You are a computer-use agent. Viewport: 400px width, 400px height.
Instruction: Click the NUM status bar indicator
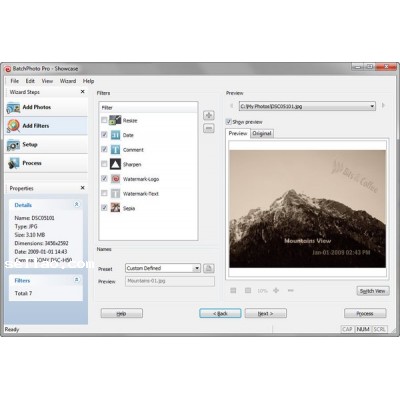[x=363, y=329]
